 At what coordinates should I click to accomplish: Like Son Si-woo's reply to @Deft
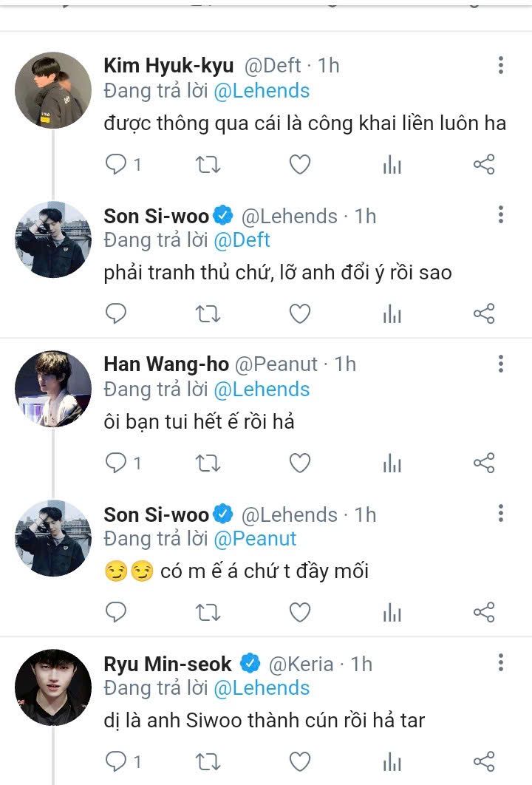(x=299, y=314)
